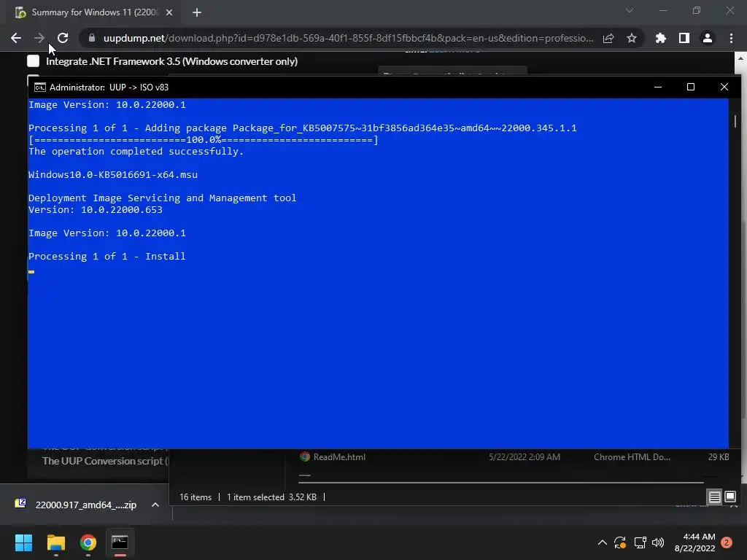
Task: Select the Summary for Windows 11 tab
Action: 94,12
